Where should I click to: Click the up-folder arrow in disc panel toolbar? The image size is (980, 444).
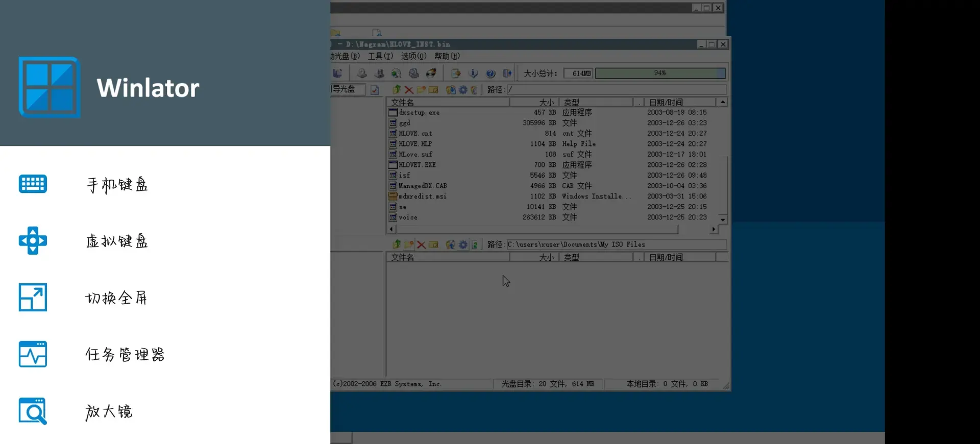coord(397,90)
